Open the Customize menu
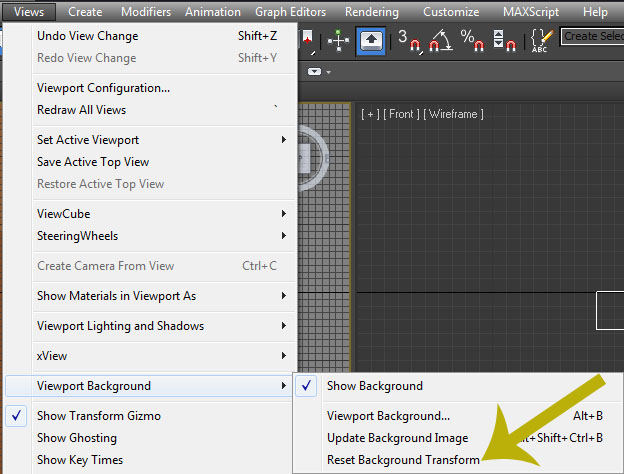 pos(451,12)
